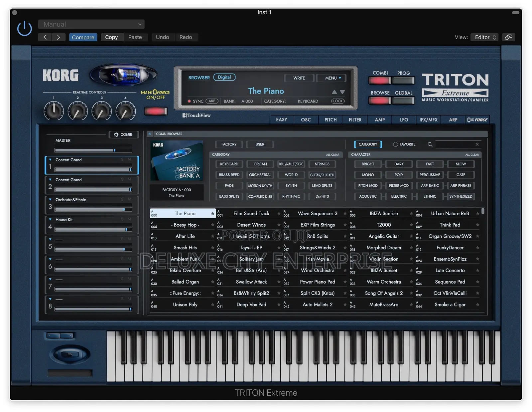
Task: Select the FACTORY bank button
Action: (x=229, y=144)
